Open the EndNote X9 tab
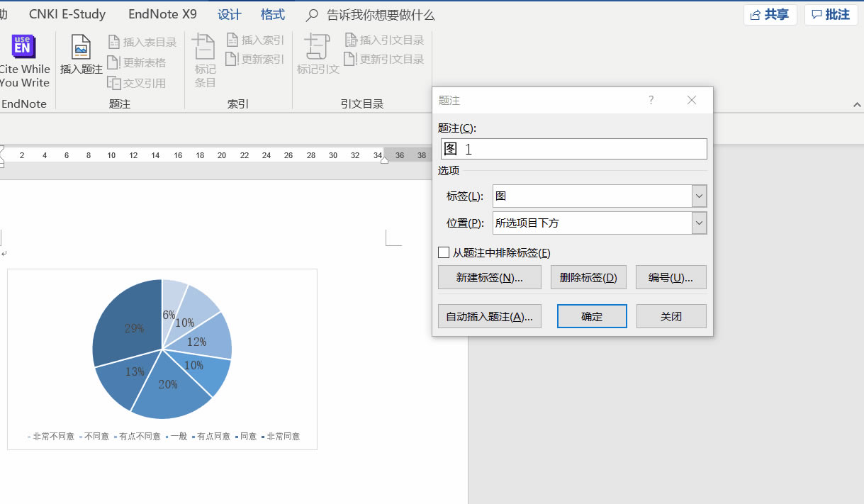Image resolution: width=864 pixels, height=504 pixels. [x=162, y=13]
